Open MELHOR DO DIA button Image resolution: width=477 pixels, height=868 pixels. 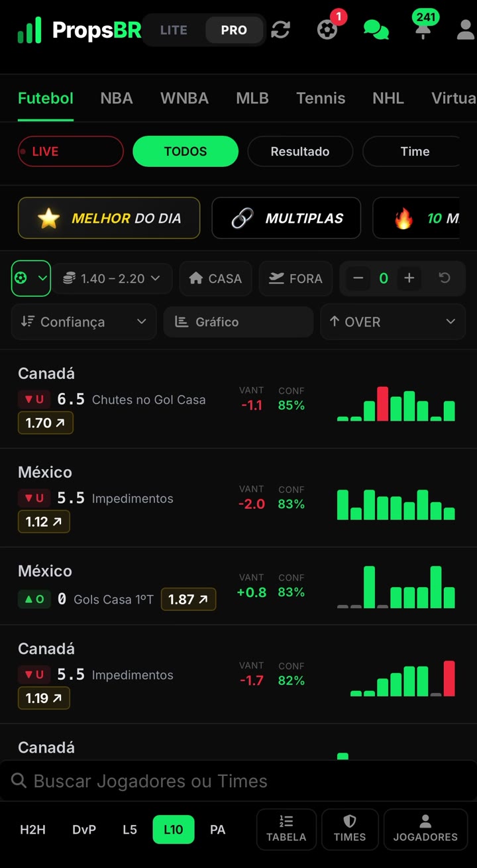[109, 218]
